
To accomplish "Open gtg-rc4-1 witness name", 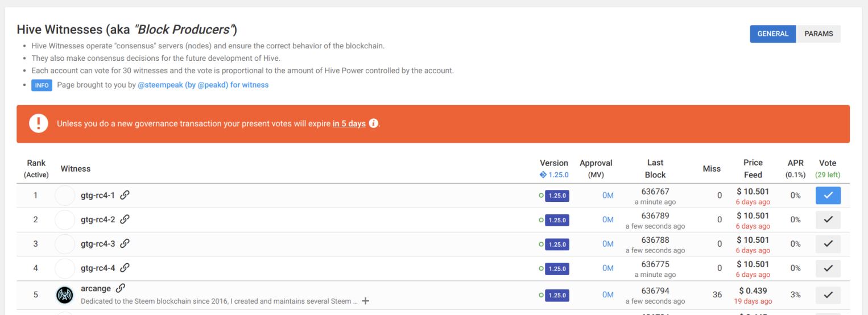I will coord(98,195).
